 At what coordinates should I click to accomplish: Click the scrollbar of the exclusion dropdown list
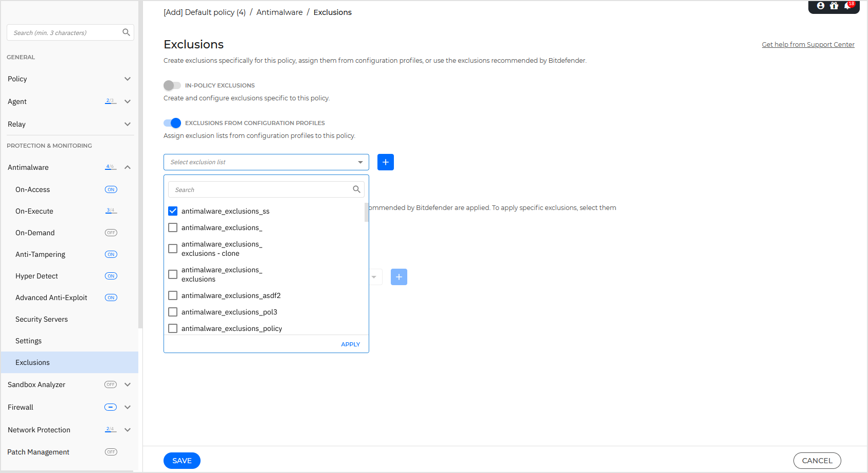pos(366,212)
